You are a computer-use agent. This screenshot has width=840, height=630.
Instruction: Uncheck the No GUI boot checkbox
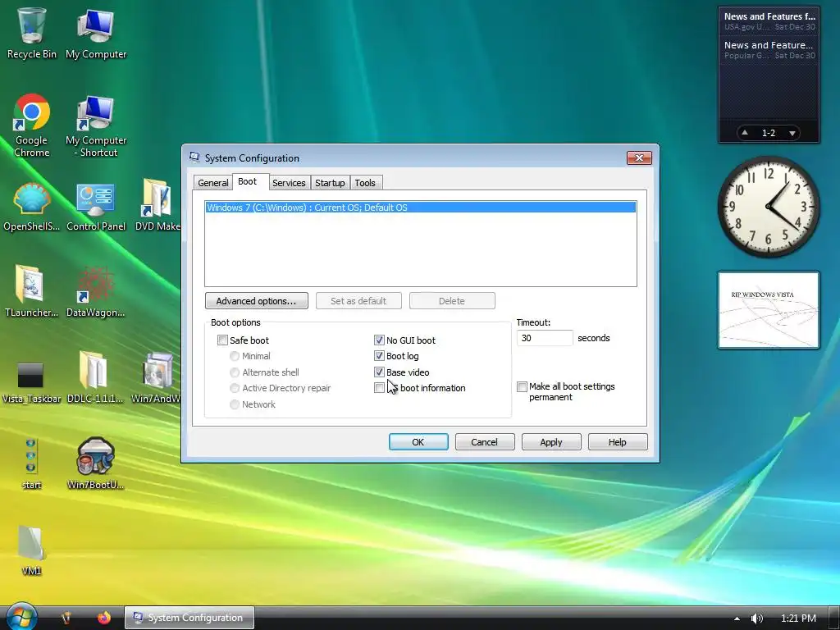379,340
